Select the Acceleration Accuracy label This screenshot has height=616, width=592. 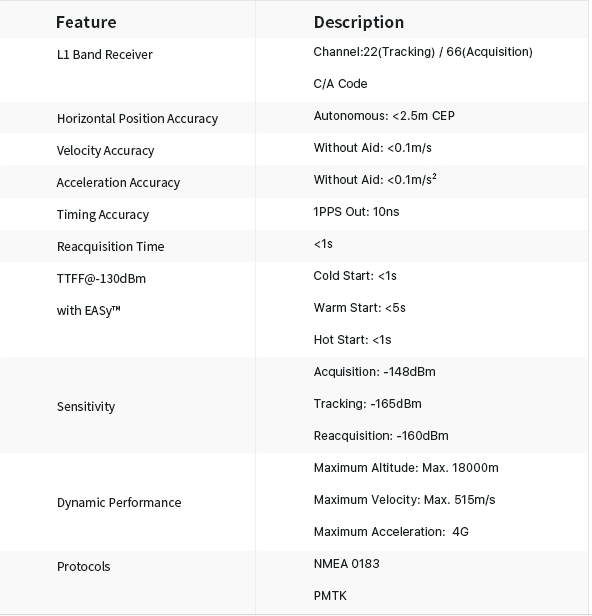[x=118, y=183]
